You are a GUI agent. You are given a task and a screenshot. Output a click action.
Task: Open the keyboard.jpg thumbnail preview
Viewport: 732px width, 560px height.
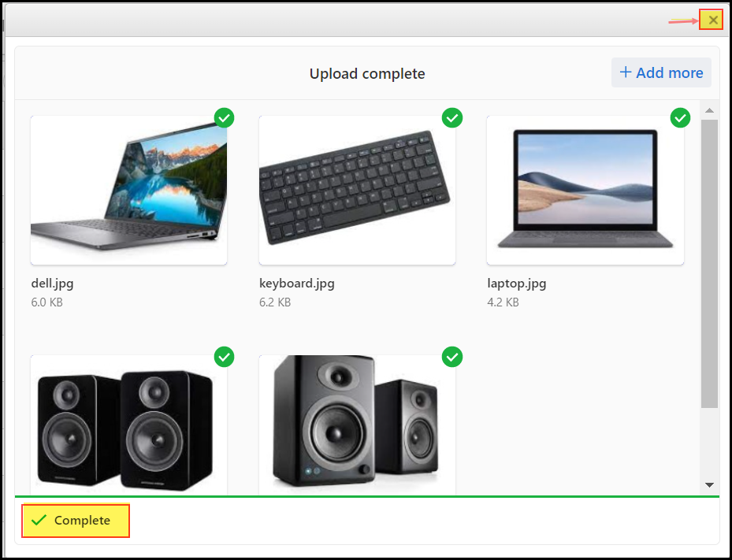tap(357, 191)
